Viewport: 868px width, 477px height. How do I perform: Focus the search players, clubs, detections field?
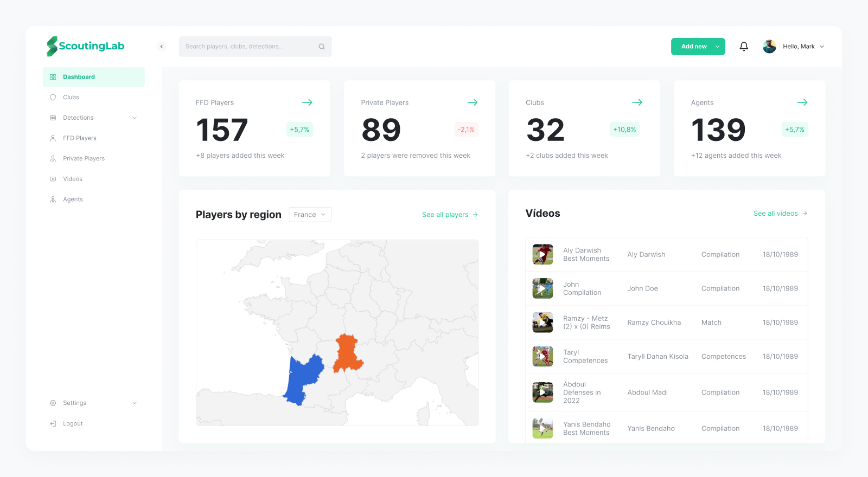[255, 47]
